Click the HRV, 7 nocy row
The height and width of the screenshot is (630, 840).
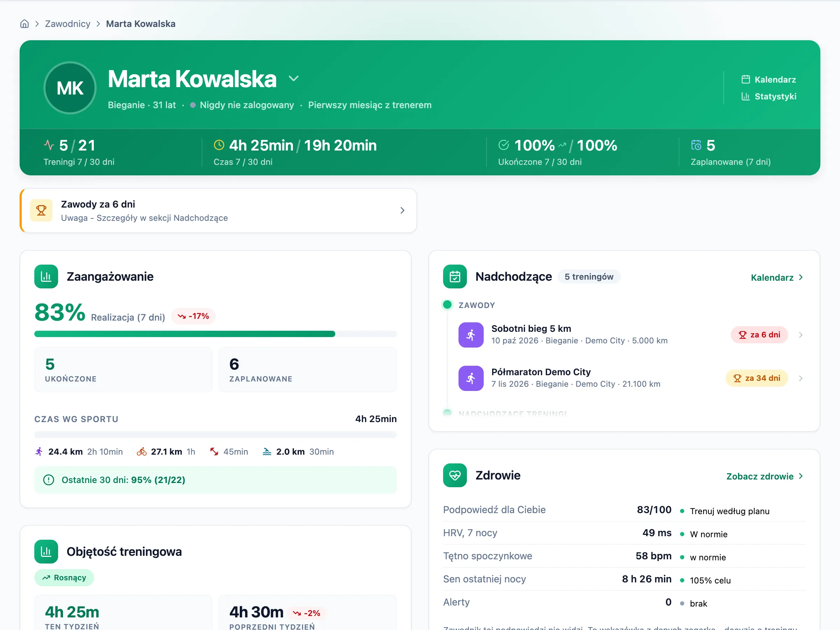point(624,533)
